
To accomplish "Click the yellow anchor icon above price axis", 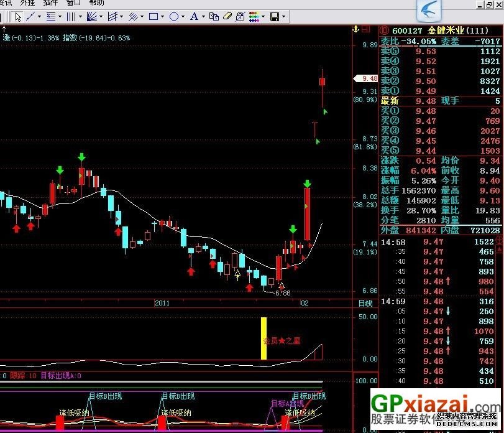I will coord(355,29).
